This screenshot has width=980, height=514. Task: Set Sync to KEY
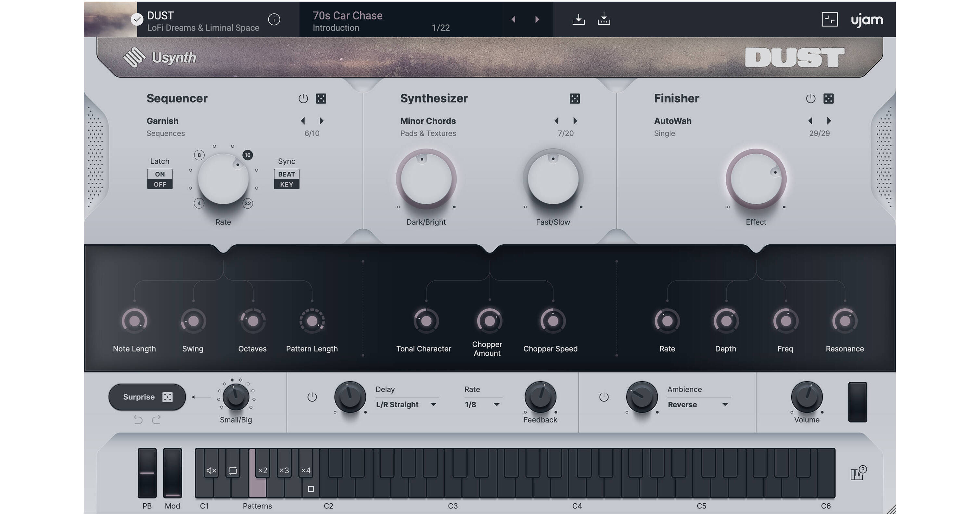(x=286, y=184)
